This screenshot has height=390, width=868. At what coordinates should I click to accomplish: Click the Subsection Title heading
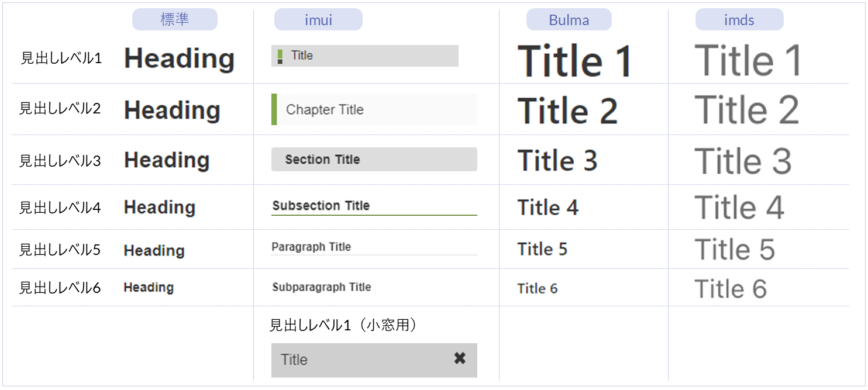point(321,206)
